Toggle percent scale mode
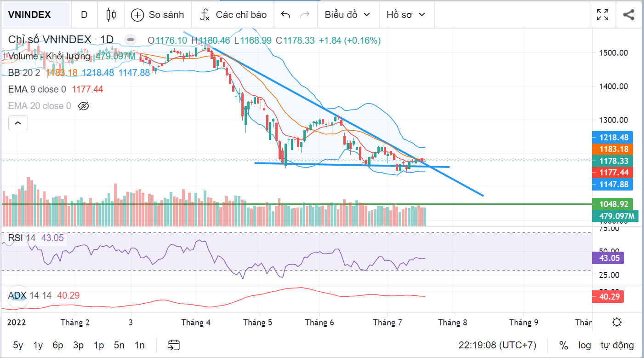 [x=564, y=345]
